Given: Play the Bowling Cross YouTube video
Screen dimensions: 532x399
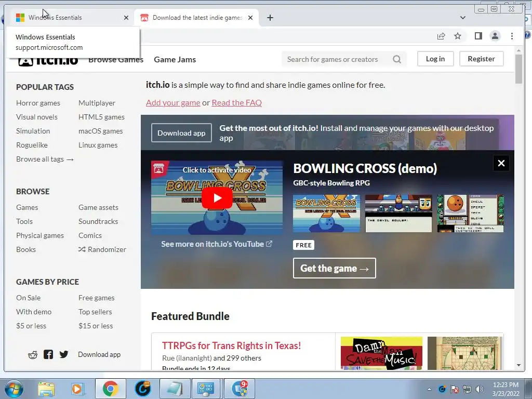Looking at the screenshot, I should click(217, 198).
